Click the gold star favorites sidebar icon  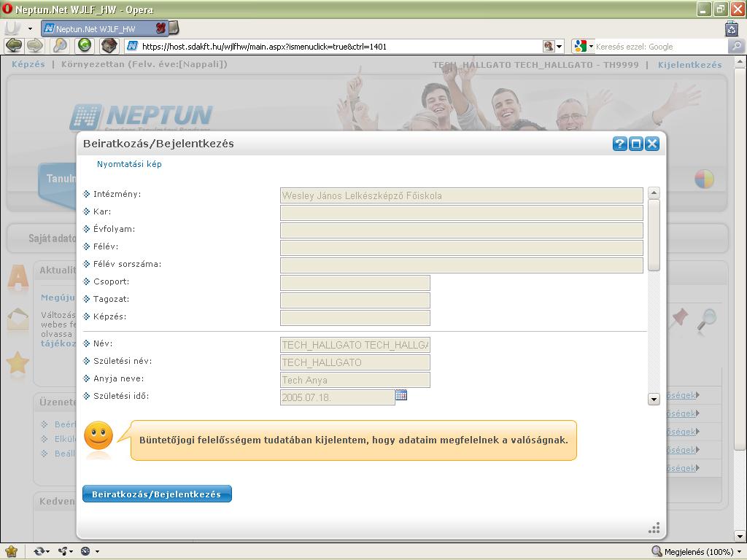pos(18,363)
